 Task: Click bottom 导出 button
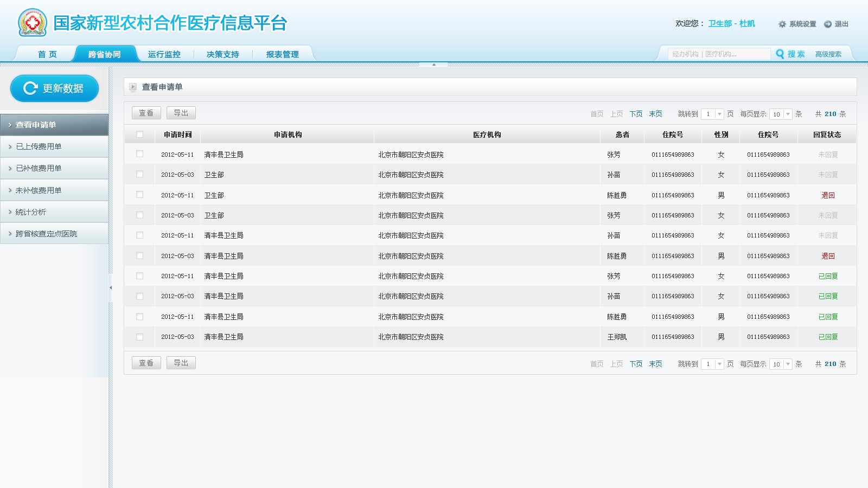181,363
